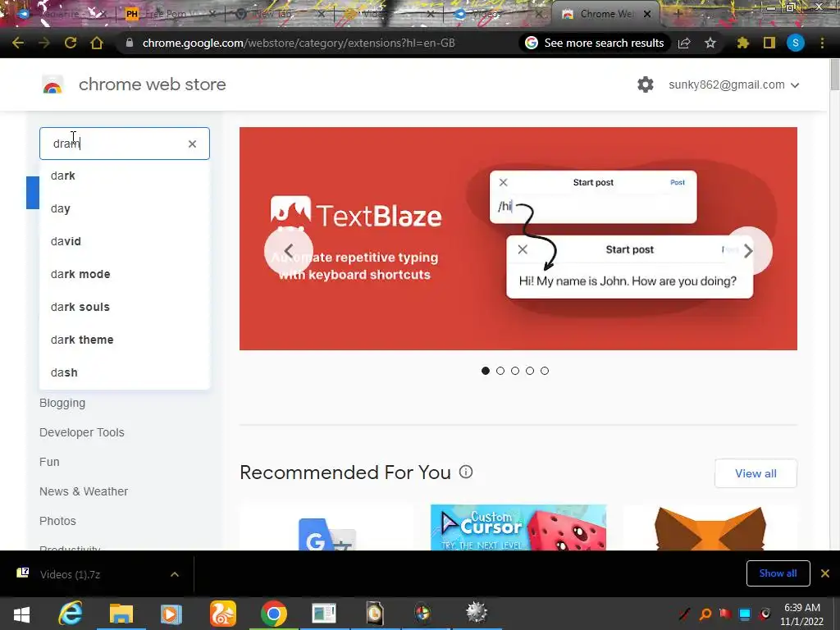Choose the 'dash' suggestion

click(x=125, y=372)
